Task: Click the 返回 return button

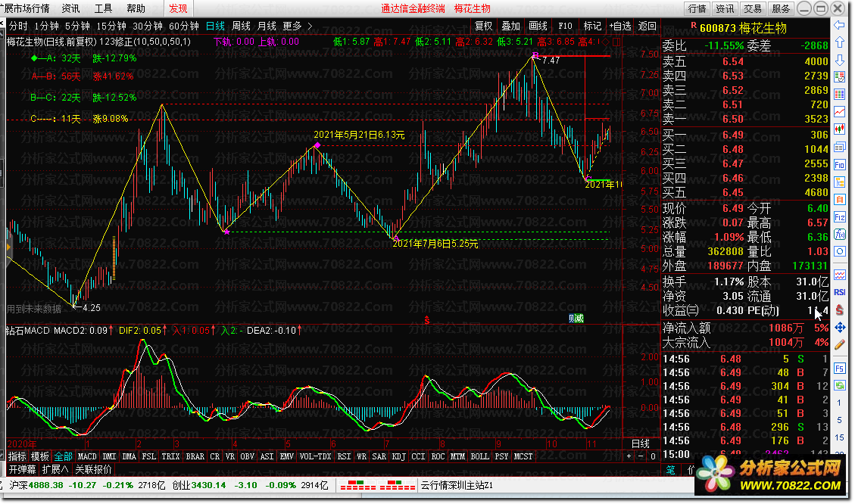Action: pos(647,26)
